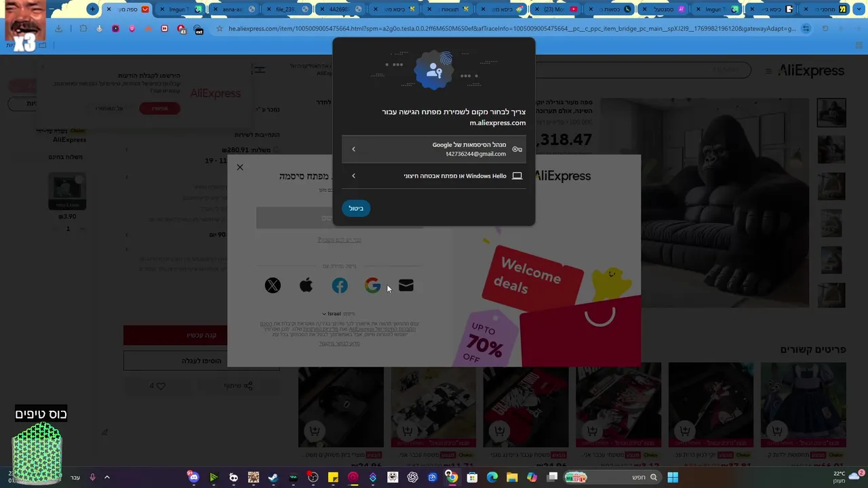Open File Explorer from taskbar
The image size is (868, 488).
tap(512, 478)
